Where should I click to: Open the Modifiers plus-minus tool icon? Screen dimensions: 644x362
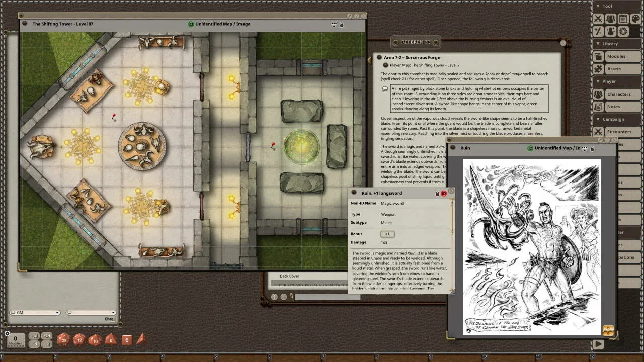[598, 31]
